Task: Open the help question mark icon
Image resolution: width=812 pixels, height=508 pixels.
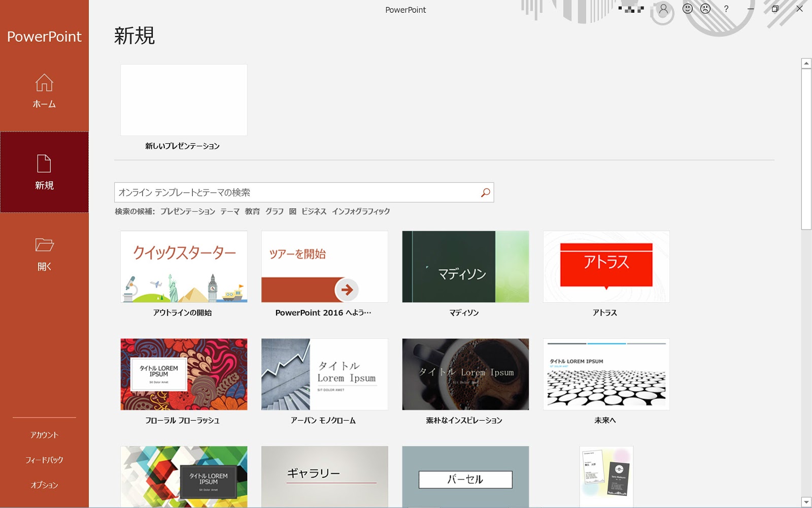Action: (x=726, y=9)
